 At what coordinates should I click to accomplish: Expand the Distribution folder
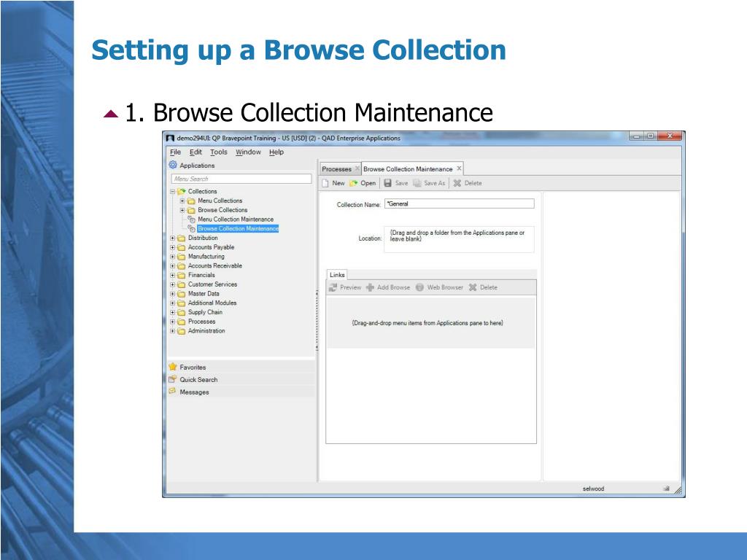coord(172,238)
